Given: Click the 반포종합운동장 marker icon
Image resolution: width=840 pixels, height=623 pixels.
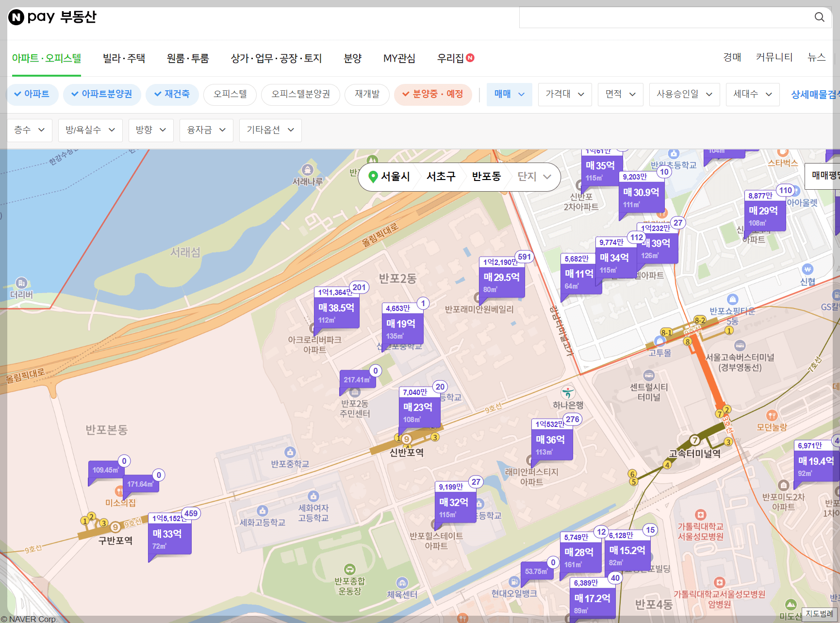Looking at the screenshot, I should 349,569.
